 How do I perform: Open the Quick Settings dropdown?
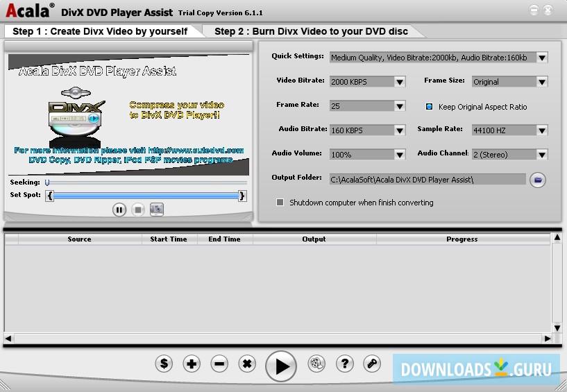point(542,58)
